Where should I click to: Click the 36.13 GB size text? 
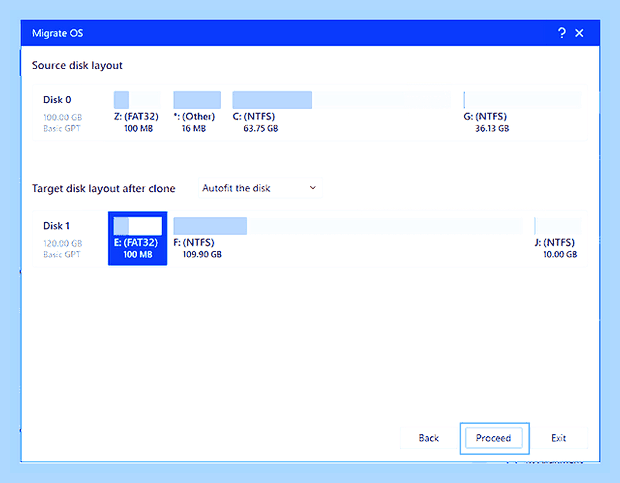pos(492,128)
